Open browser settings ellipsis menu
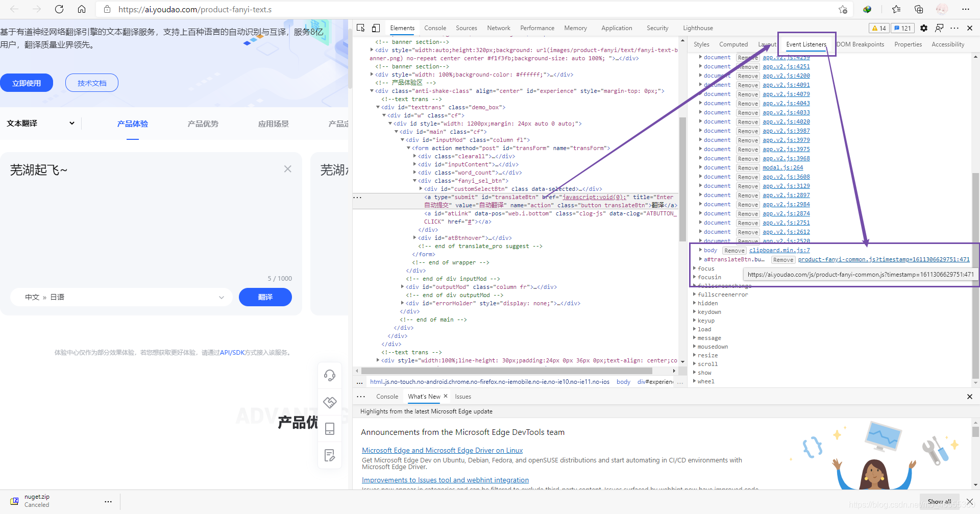The height and width of the screenshot is (514, 980). (x=965, y=9)
